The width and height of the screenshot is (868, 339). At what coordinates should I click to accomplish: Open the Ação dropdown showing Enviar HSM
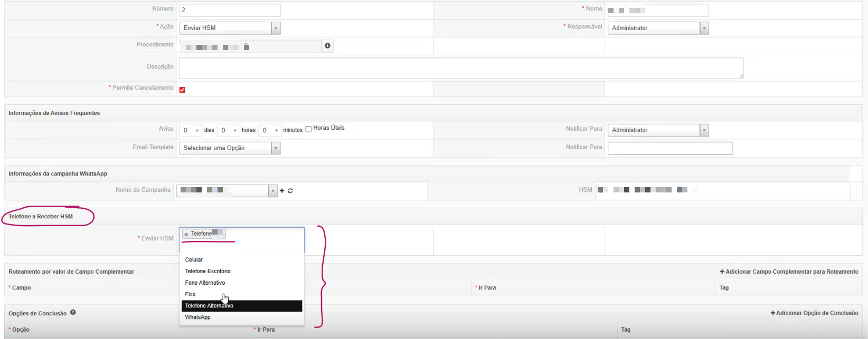(229, 28)
